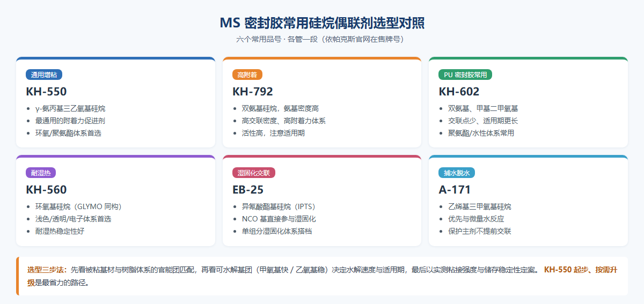
Task: Click the line 优先与微量水反应
Action: coord(476,219)
